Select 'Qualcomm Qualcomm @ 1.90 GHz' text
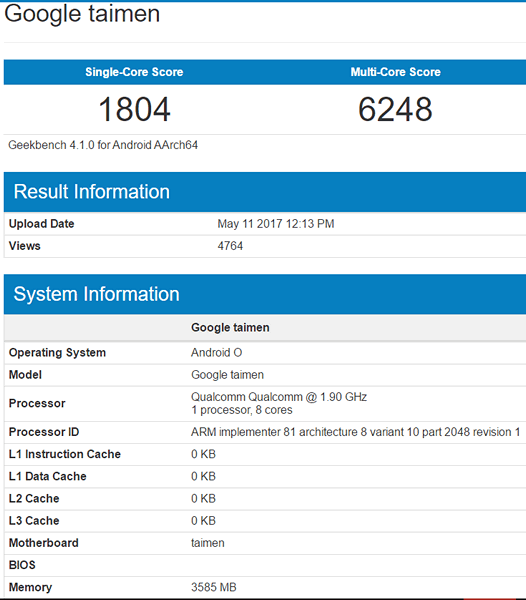The width and height of the screenshot is (526, 600). click(x=279, y=397)
